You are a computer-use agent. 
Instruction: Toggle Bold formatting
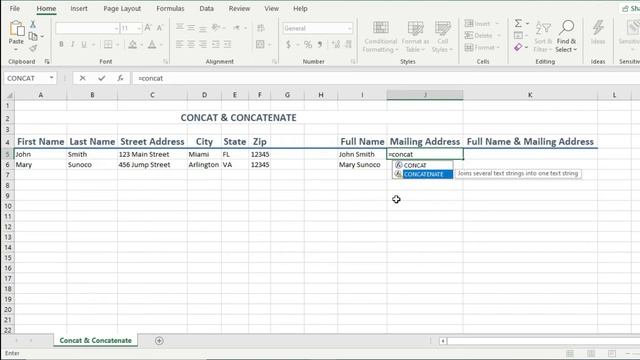coord(61,44)
